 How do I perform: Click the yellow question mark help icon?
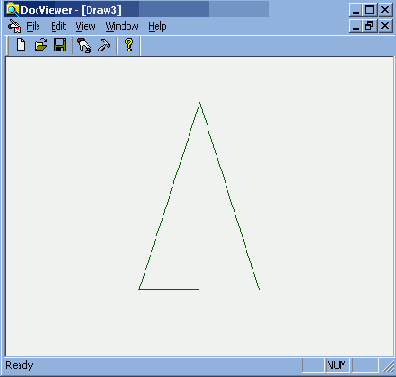[x=129, y=45]
